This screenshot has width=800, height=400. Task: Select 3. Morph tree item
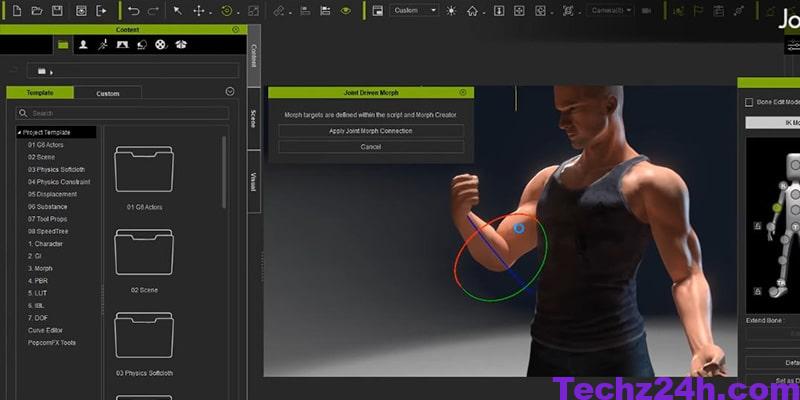(40, 268)
